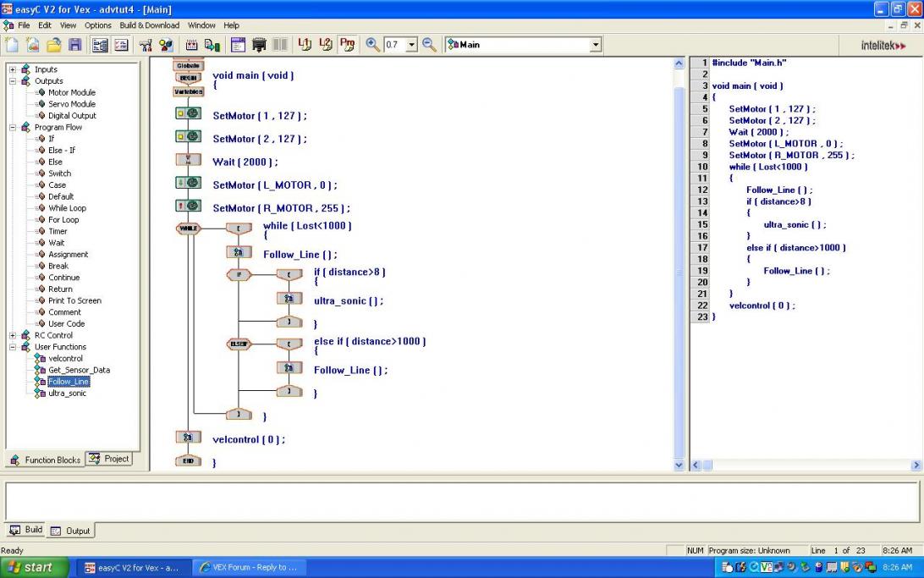Click the easyC V2 for Vex taskbar button
Screen dimensions: 924x578
pyautogui.click(x=134, y=567)
